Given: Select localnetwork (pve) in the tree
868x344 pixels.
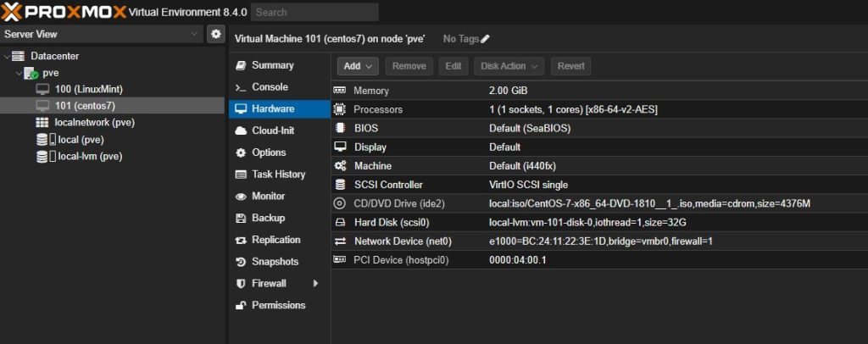Looking at the screenshot, I should (113, 122).
